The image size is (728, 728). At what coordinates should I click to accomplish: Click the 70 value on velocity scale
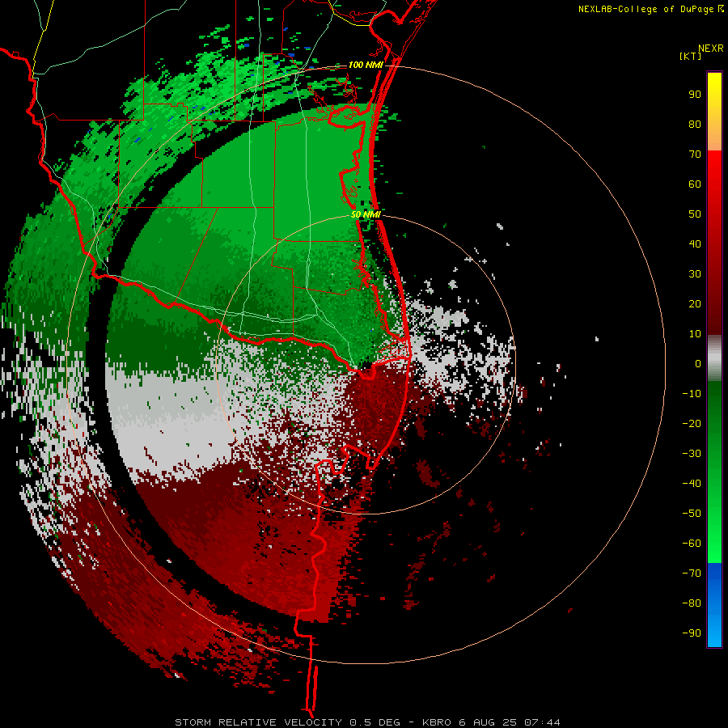coord(695,154)
